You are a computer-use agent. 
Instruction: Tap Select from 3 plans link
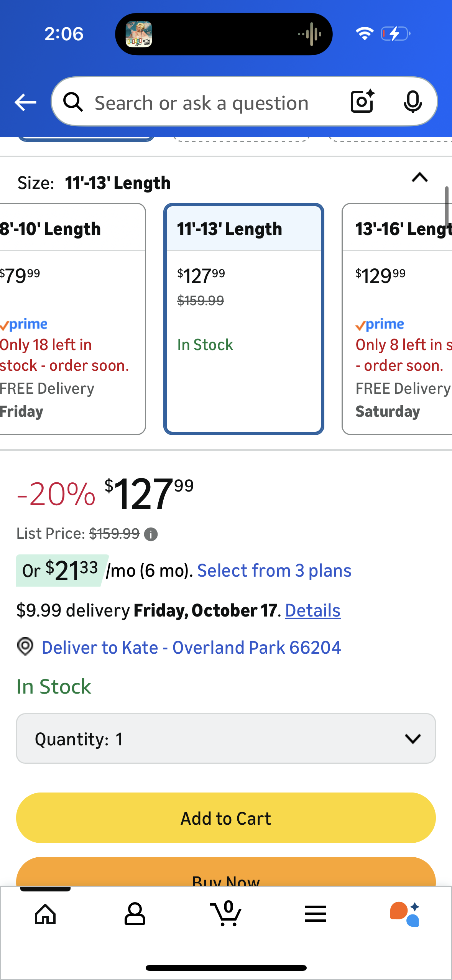tap(274, 571)
